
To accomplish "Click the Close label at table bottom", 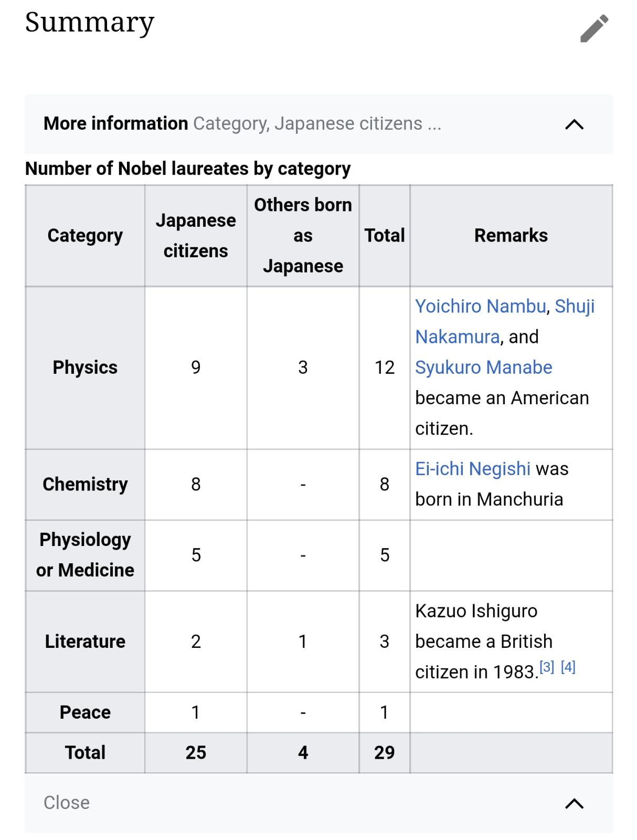I will [67, 802].
